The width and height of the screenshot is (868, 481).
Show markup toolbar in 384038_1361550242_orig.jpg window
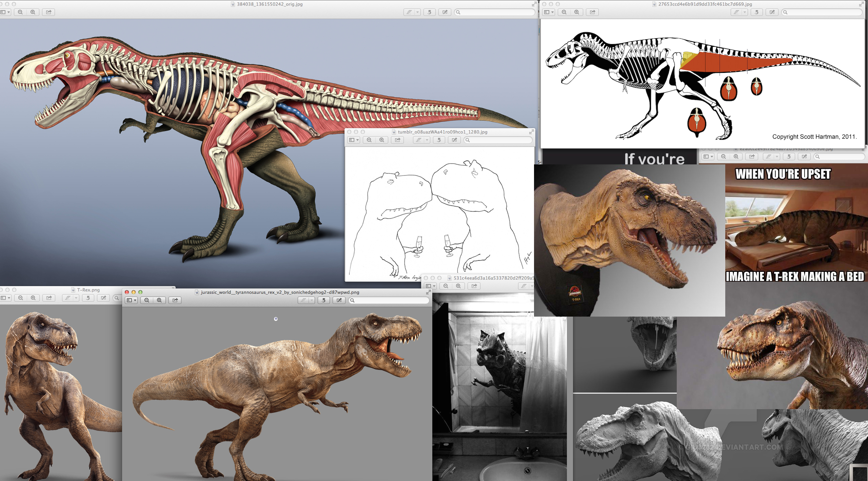coord(445,12)
